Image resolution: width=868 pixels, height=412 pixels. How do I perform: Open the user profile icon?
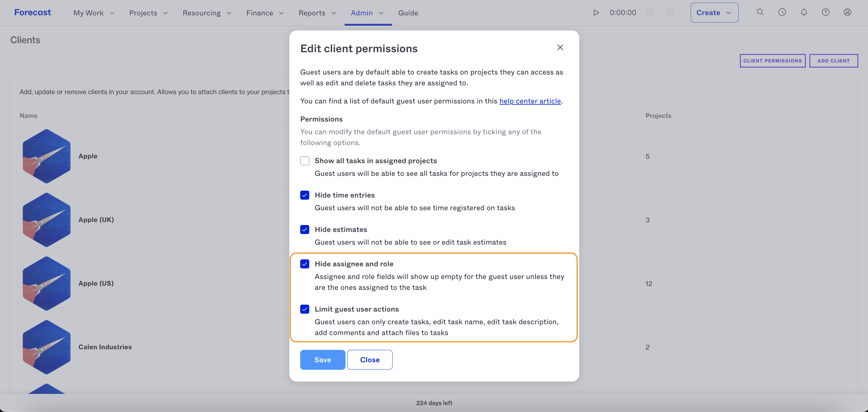coord(847,12)
